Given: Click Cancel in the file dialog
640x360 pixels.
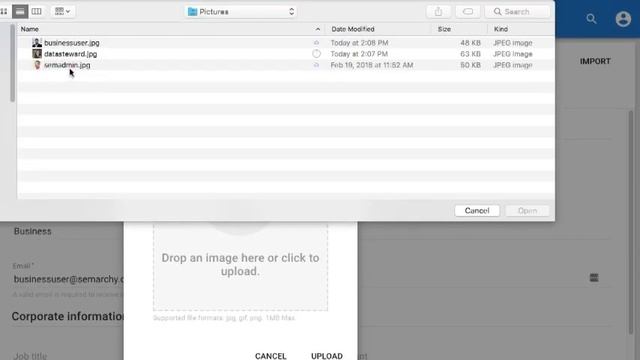Looking at the screenshot, I should tap(477, 211).
